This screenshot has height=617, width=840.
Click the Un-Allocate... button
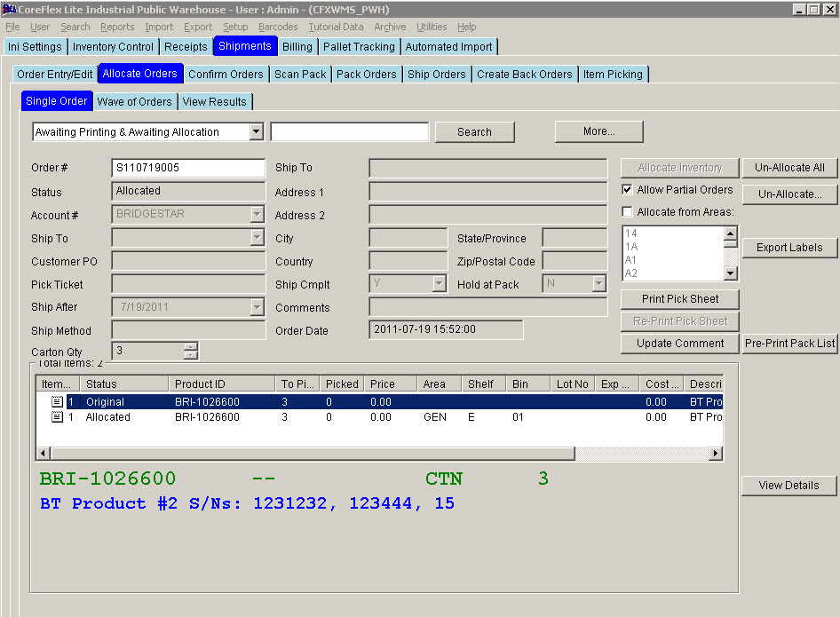(789, 194)
